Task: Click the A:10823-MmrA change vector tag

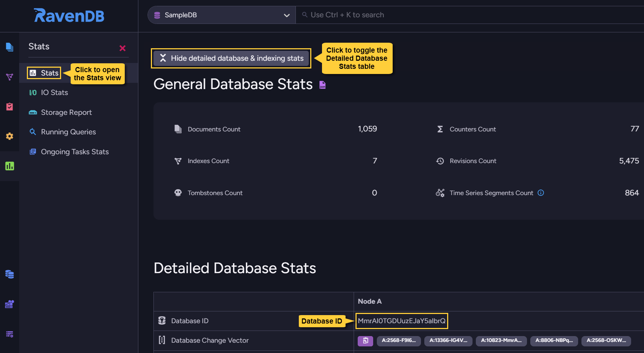Action: (x=501, y=341)
